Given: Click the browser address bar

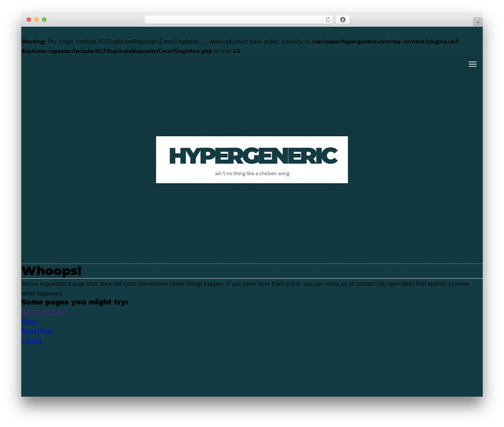Looking at the screenshot, I should 238,20.
